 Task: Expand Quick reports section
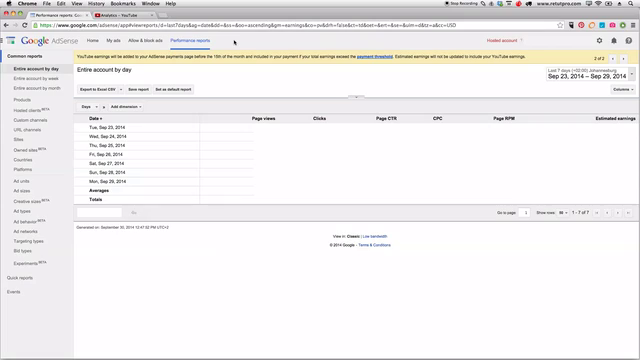click(20, 278)
